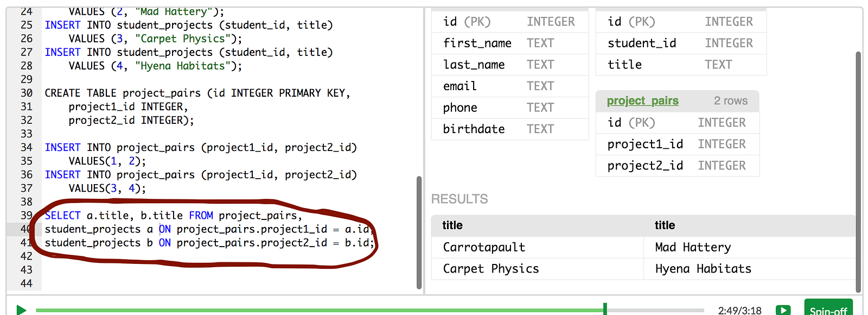Image resolution: width=868 pixels, height=315 pixels.
Task: Click the student_id row in the schema
Action: click(680, 43)
